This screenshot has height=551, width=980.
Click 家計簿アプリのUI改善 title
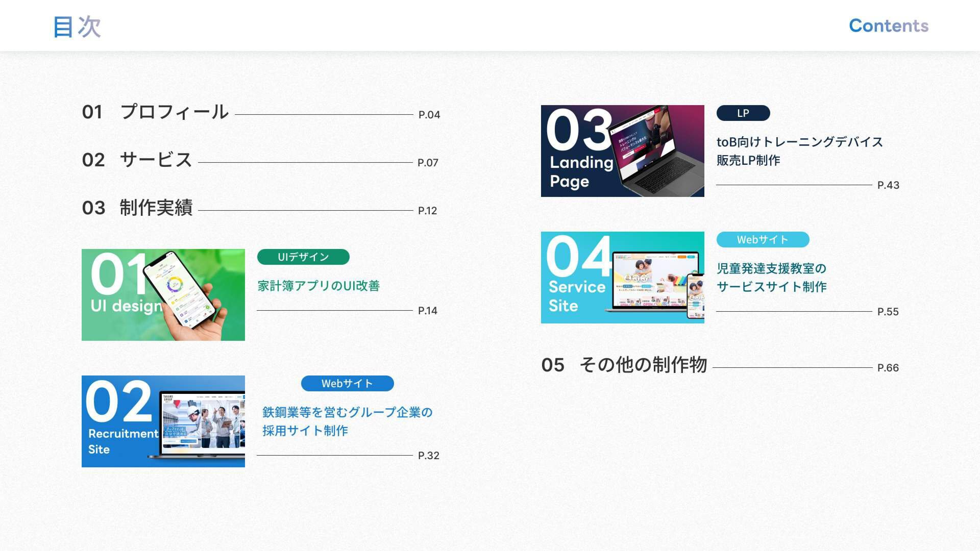click(318, 286)
